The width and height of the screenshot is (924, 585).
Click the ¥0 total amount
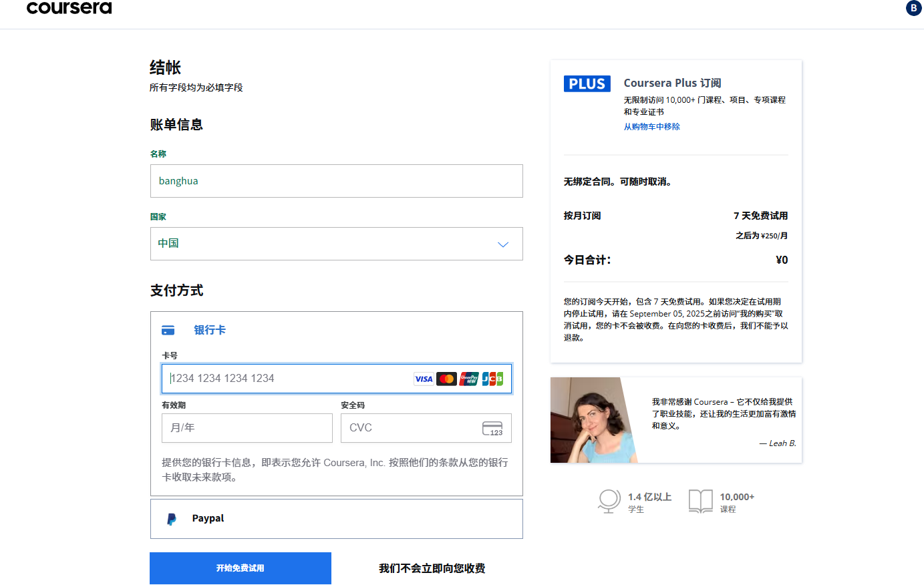pos(782,260)
